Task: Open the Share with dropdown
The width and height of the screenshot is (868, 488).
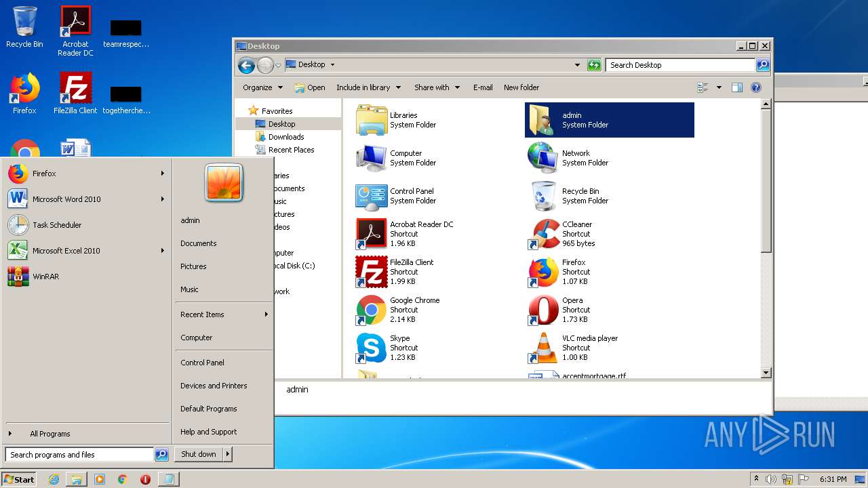Action: [437, 87]
